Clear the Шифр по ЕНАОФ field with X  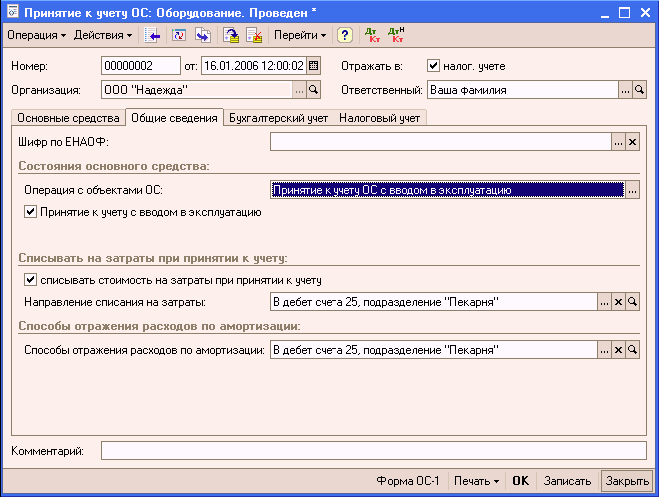pos(632,143)
